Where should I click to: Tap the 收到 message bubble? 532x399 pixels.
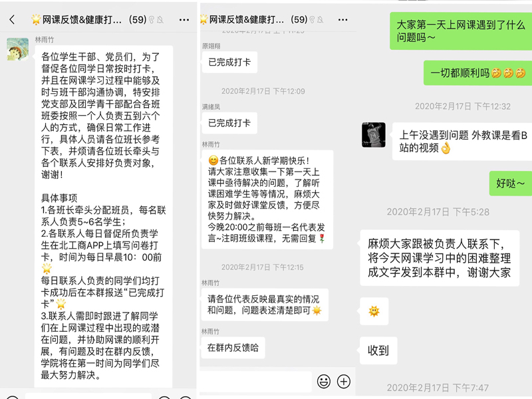(x=378, y=350)
